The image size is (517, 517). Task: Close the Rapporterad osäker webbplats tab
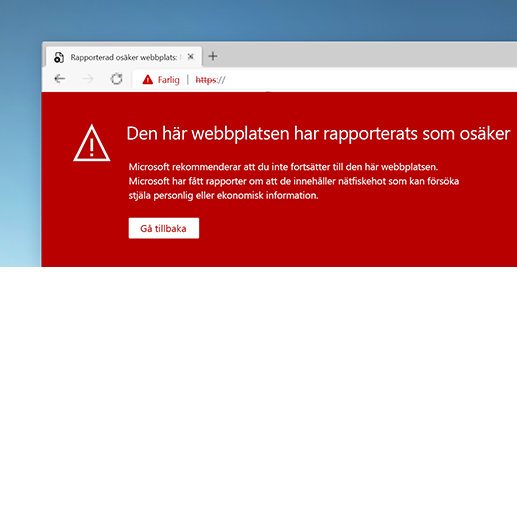(x=191, y=57)
